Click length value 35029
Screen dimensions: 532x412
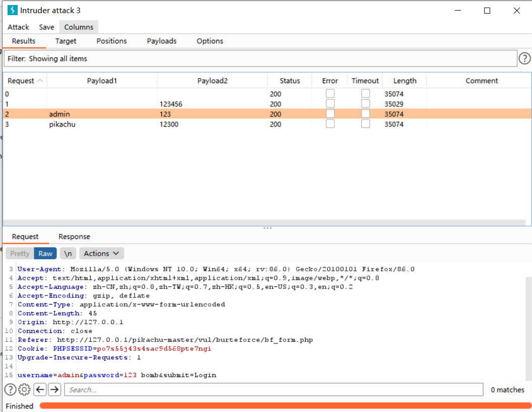click(394, 104)
